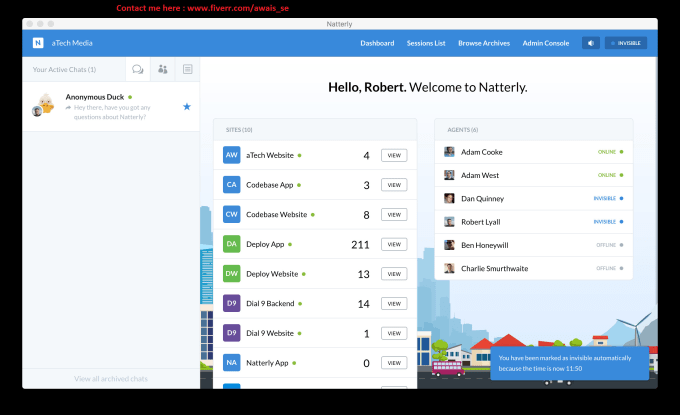Screen dimensions: 680x415
Task: Click the NA Natterly App site icon
Action: (x=232, y=363)
